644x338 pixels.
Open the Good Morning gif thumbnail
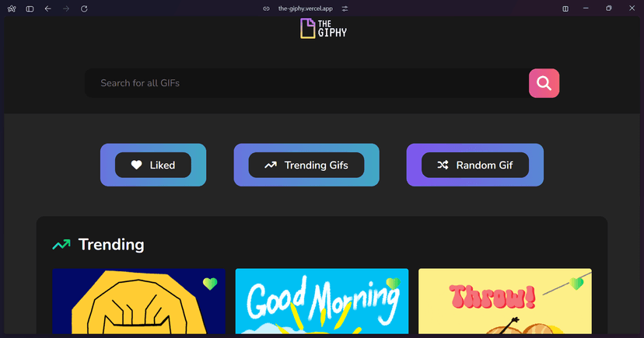pyautogui.click(x=322, y=301)
